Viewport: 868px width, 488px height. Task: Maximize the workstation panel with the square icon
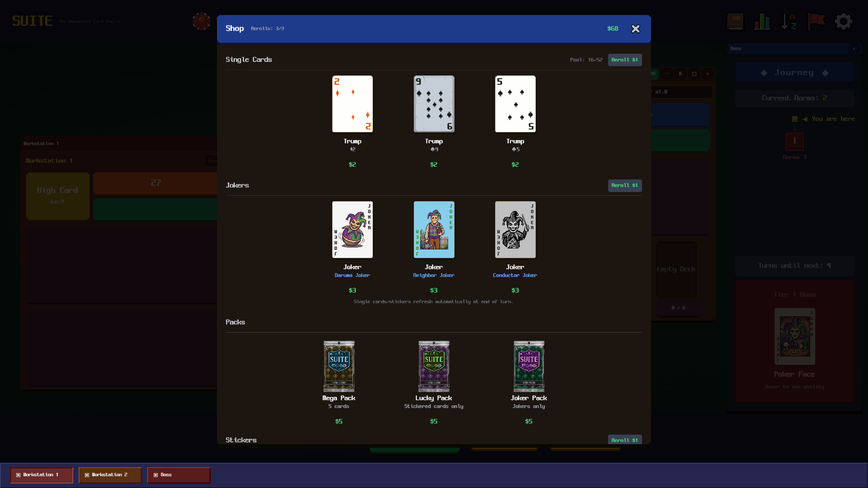tap(695, 74)
